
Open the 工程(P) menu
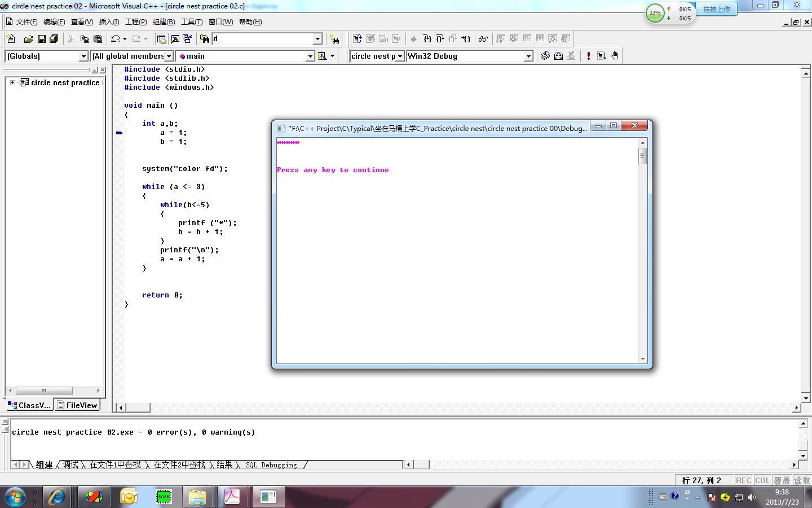pyautogui.click(x=136, y=22)
